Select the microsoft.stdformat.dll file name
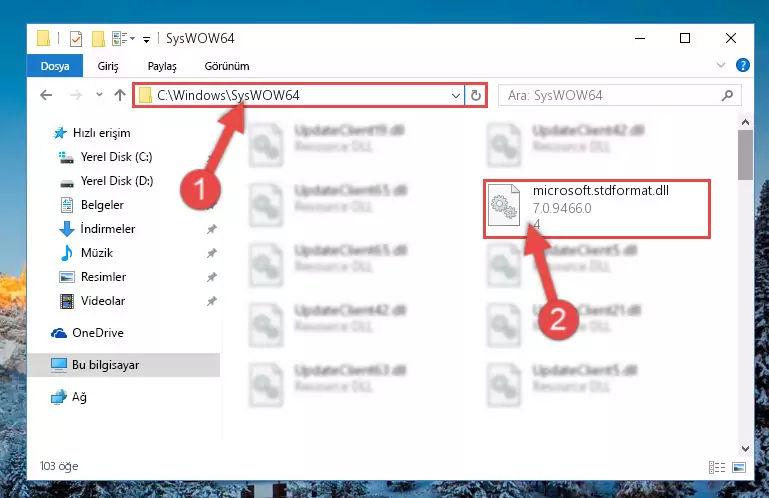This screenshot has height=498, width=769. (601, 190)
